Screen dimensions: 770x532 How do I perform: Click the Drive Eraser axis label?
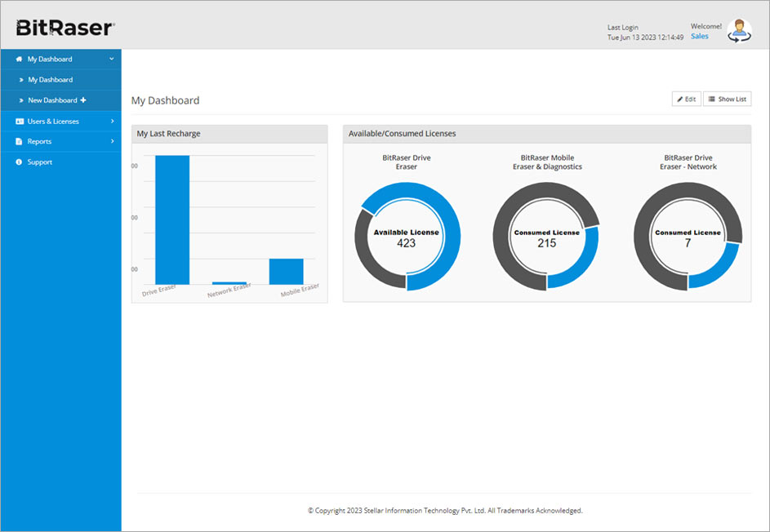point(159,290)
